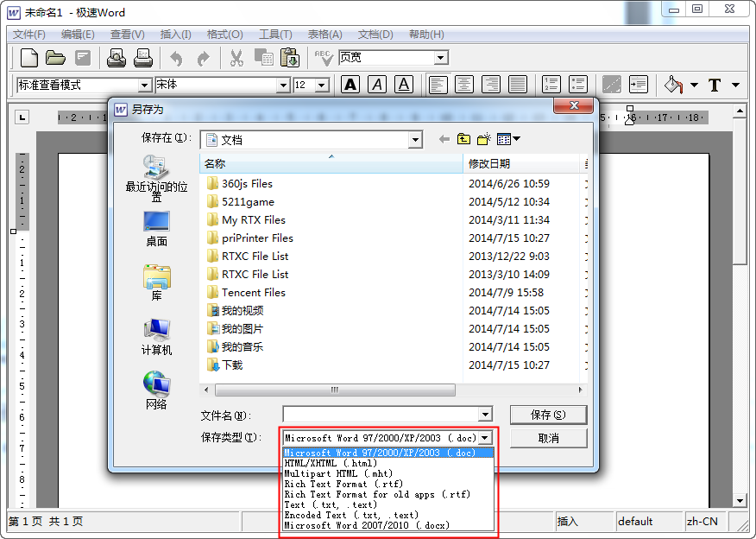Go up one folder level icon
The image size is (756, 539).
[463, 139]
